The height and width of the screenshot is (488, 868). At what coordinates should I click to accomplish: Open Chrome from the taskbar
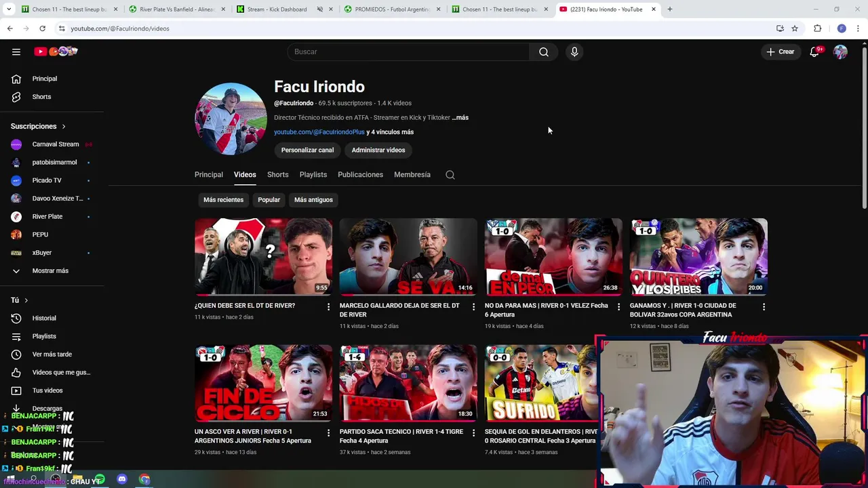[144, 479]
